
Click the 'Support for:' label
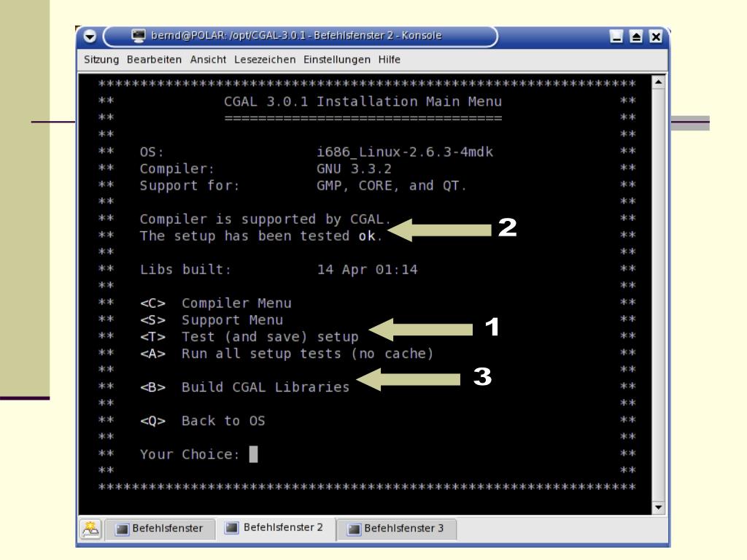point(189,186)
